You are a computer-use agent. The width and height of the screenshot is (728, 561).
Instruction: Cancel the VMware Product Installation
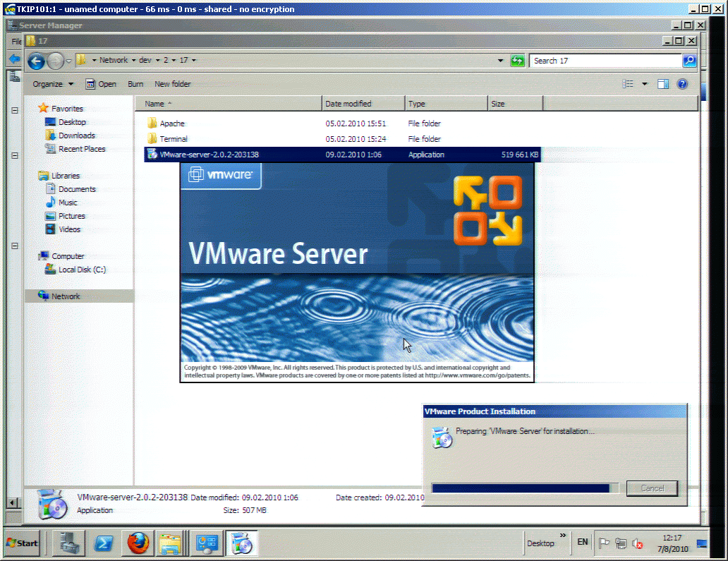653,488
